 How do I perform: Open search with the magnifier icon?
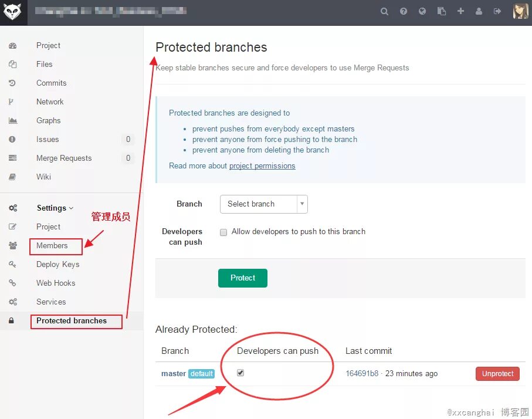click(384, 11)
